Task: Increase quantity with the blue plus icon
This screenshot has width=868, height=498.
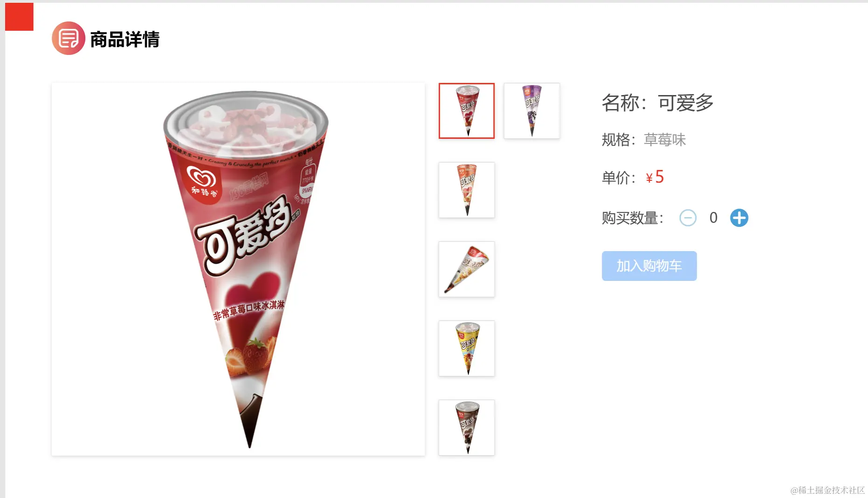Action: pos(739,218)
